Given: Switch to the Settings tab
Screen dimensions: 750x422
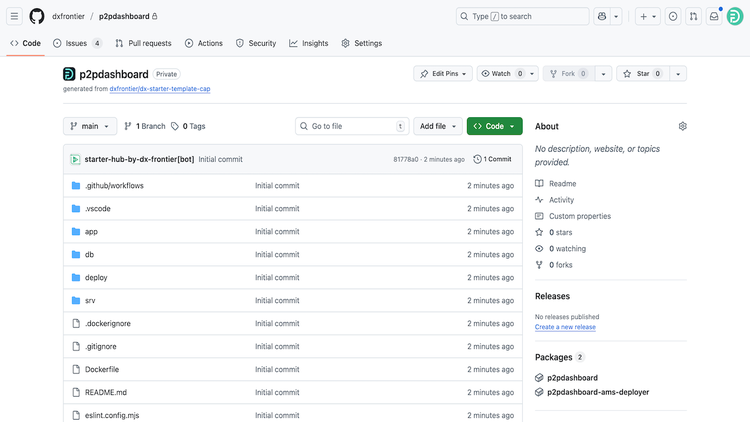Looking at the screenshot, I should click(x=362, y=43).
